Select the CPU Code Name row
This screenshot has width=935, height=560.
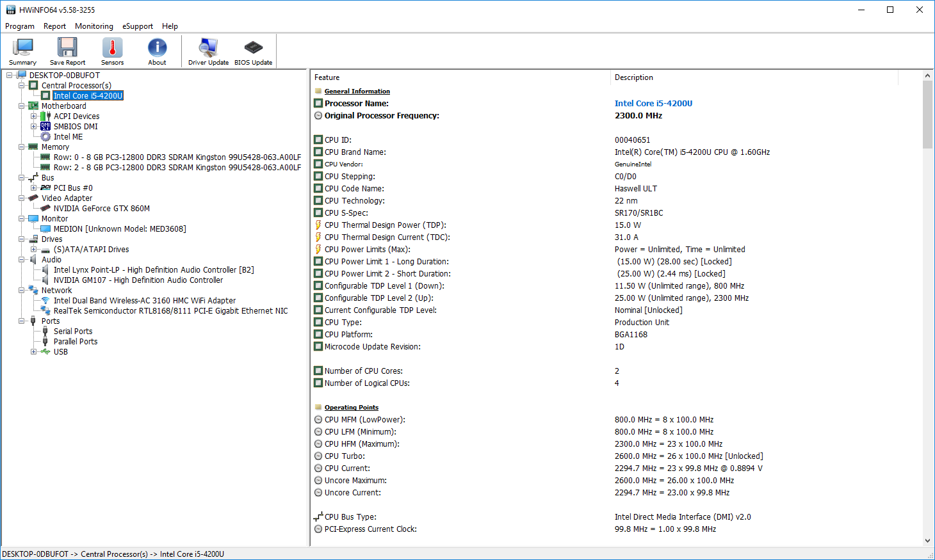point(616,189)
